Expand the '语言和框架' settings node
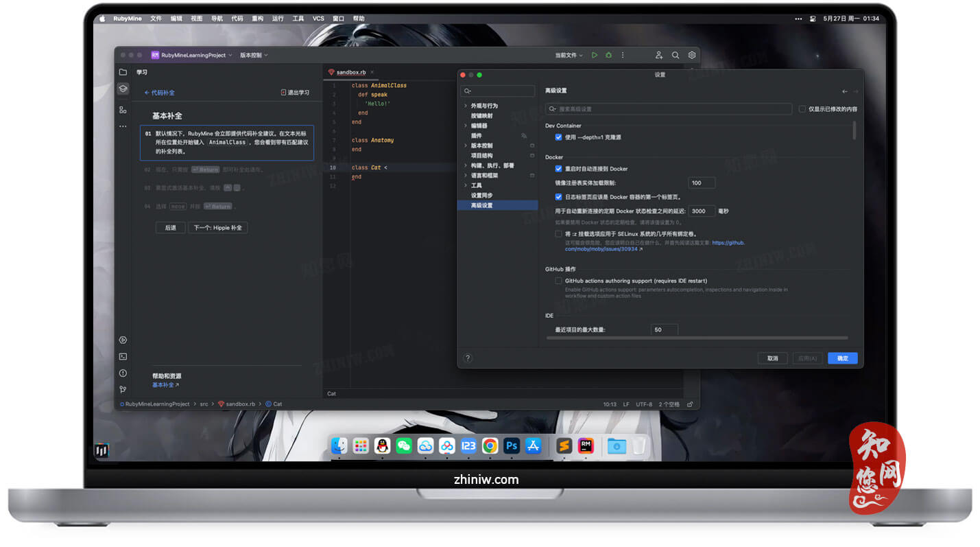 pyautogui.click(x=466, y=176)
